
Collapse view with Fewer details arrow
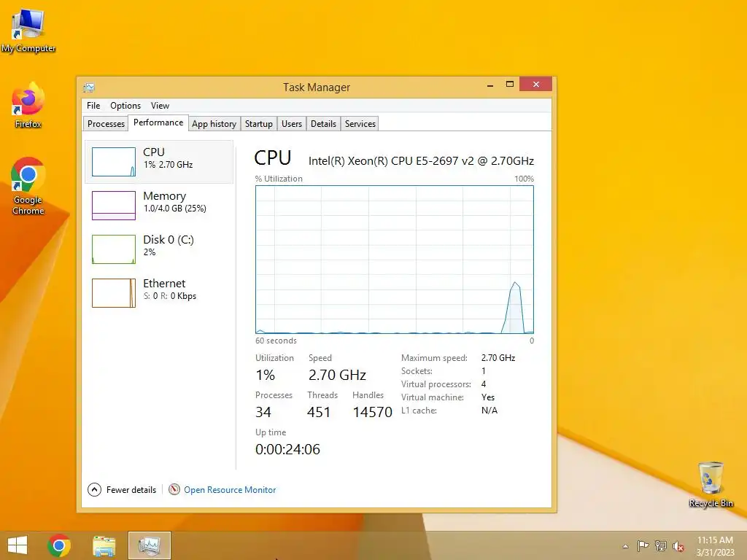pos(94,489)
